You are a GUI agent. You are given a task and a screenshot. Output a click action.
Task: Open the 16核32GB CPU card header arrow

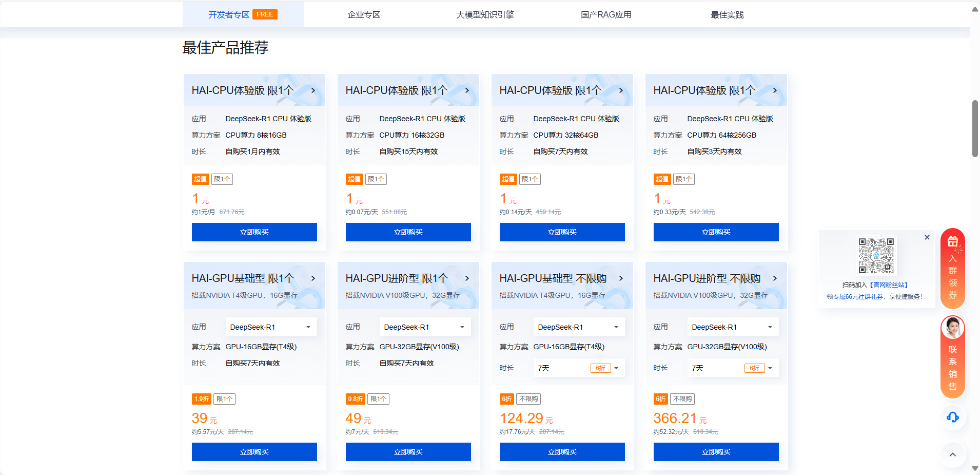click(467, 90)
